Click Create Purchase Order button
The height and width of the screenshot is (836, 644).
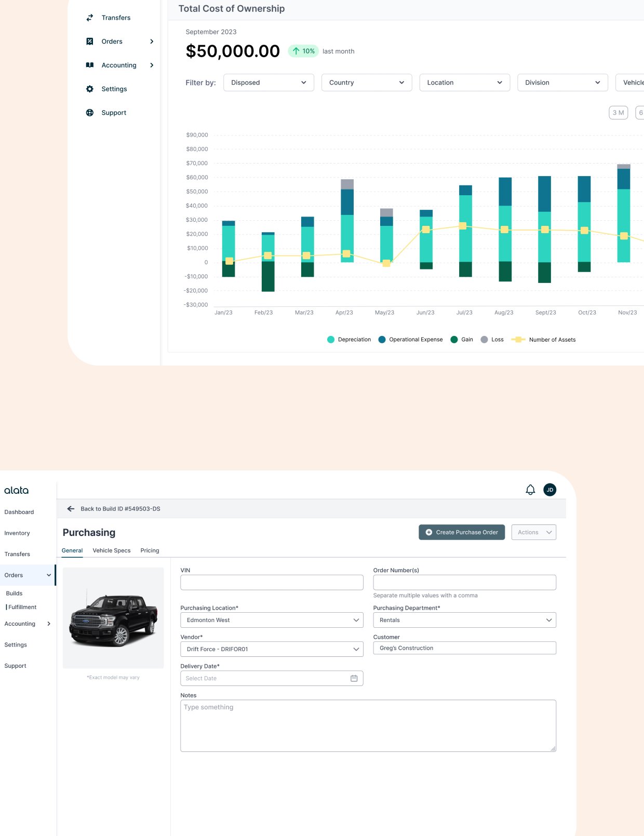[462, 532]
